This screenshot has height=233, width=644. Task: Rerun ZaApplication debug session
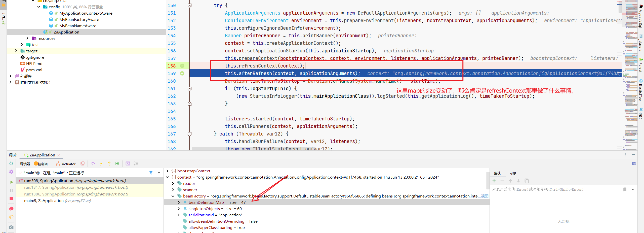11,163
